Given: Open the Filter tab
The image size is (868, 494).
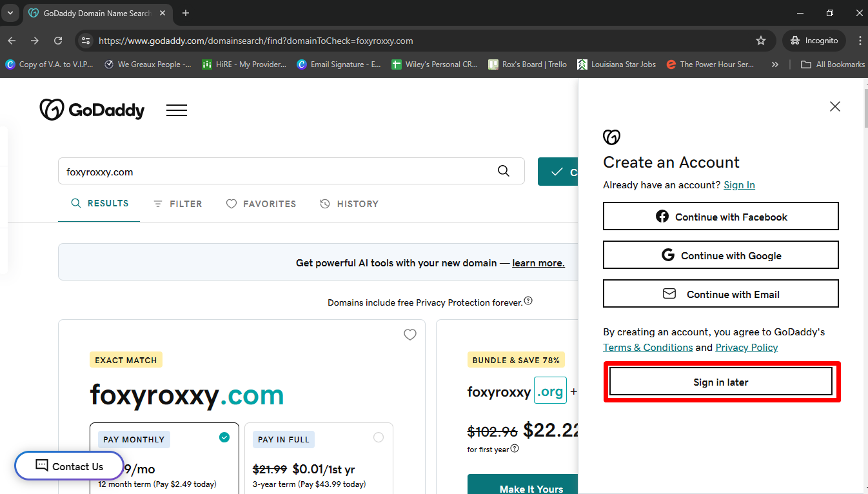Looking at the screenshot, I should (x=177, y=204).
